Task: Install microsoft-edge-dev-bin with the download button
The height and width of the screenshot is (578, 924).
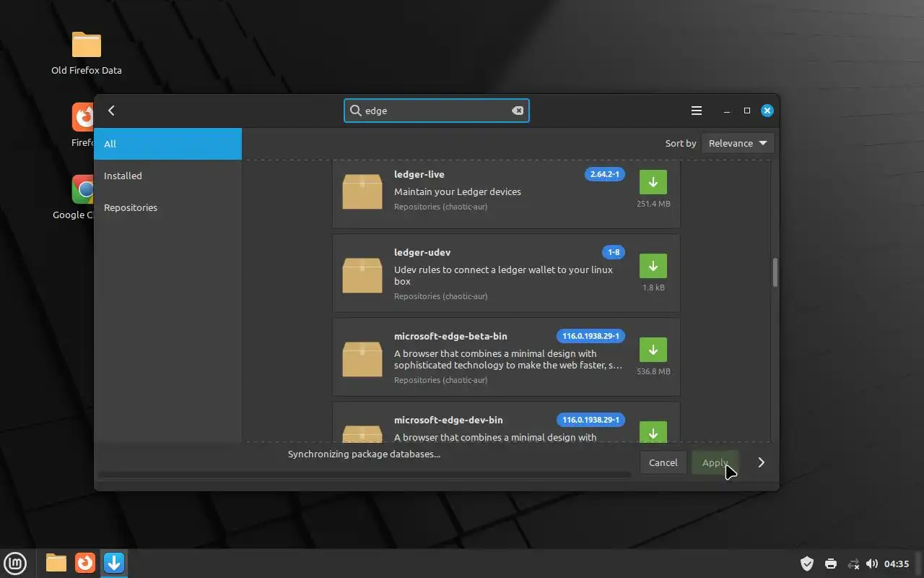Action: [x=653, y=431]
